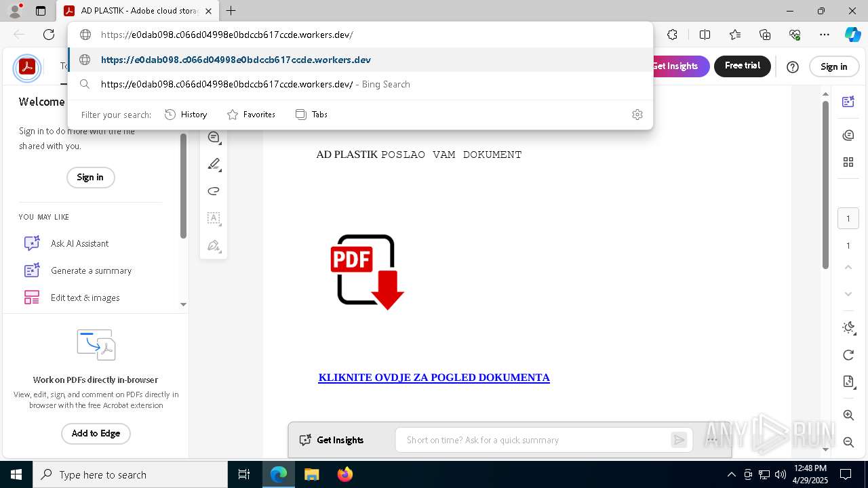Click the Get Insights purple button
The height and width of the screenshot is (488, 868).
[x=680, y=66]
